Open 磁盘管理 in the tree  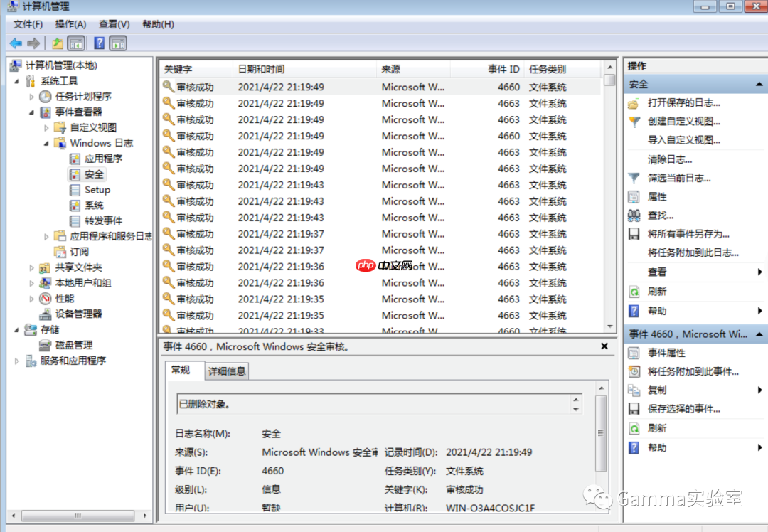coord(73,346)
